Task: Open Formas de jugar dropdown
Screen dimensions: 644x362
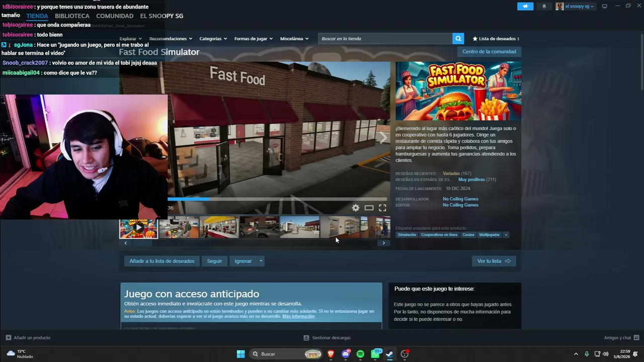Action: point(254,39)
